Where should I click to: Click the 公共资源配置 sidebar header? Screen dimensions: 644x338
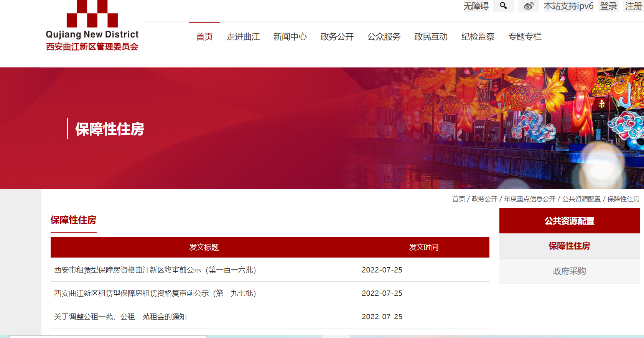(x=569, y=221)
